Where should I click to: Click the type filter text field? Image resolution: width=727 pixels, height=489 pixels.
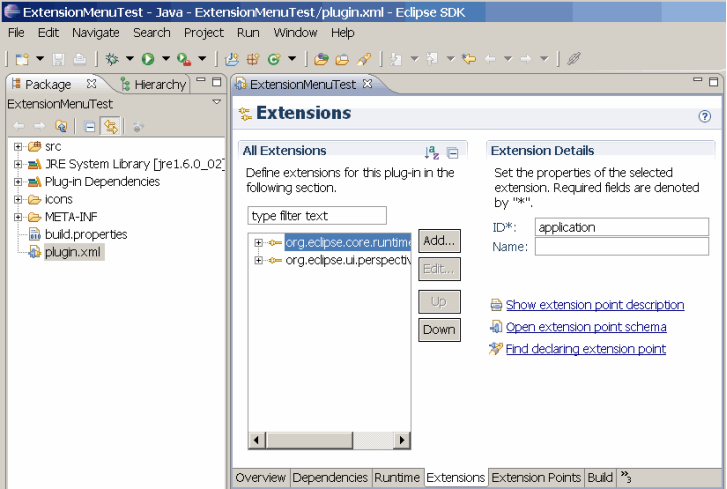pos(317,216)
